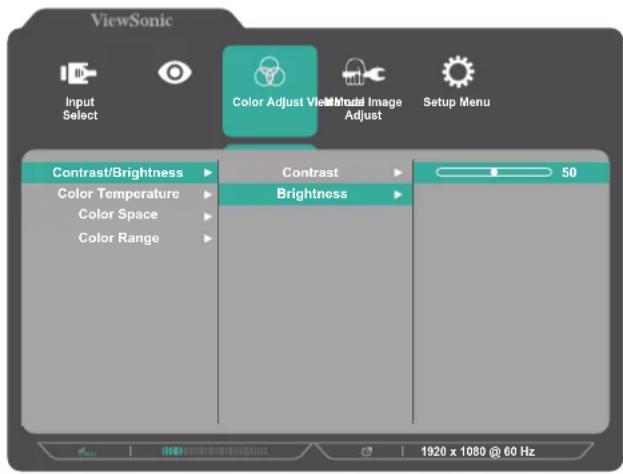Select the Color Space menu row
This screenshot has width=623, height=474.
pos(120,215)
